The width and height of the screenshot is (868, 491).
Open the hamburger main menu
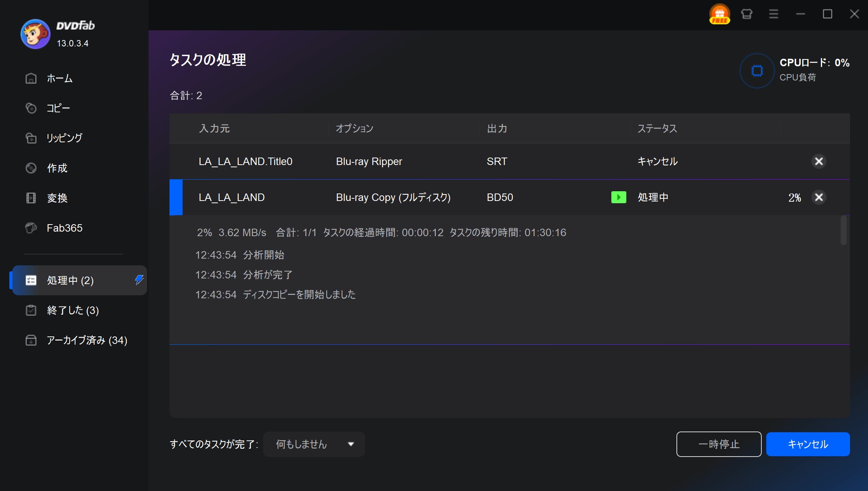(773, 14)
